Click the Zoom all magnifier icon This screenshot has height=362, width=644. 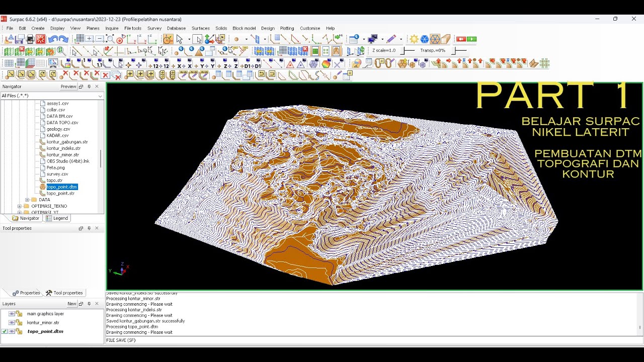pyautogui.click(x=110, y=39)
